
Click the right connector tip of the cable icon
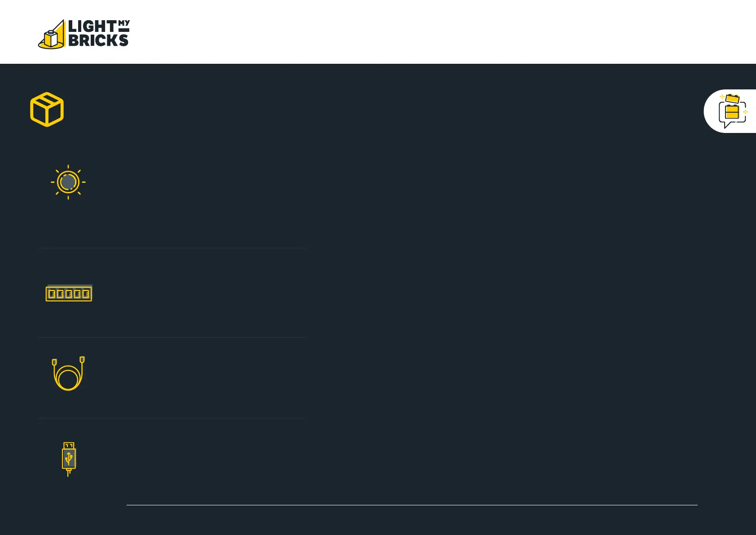(82, 359)
